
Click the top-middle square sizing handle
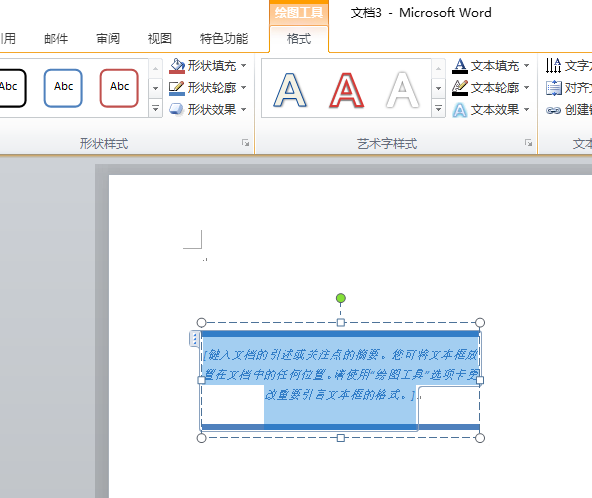[341, 322]
